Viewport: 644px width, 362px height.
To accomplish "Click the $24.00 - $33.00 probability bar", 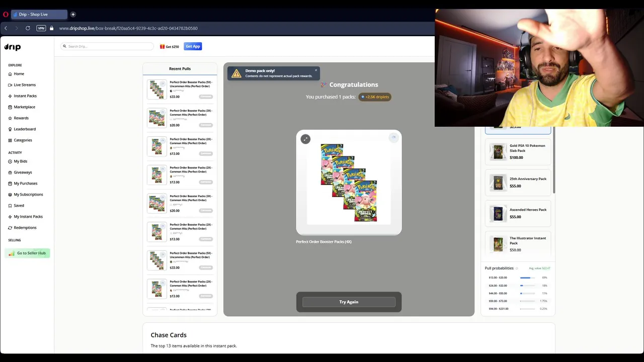I will coord(528,286).
